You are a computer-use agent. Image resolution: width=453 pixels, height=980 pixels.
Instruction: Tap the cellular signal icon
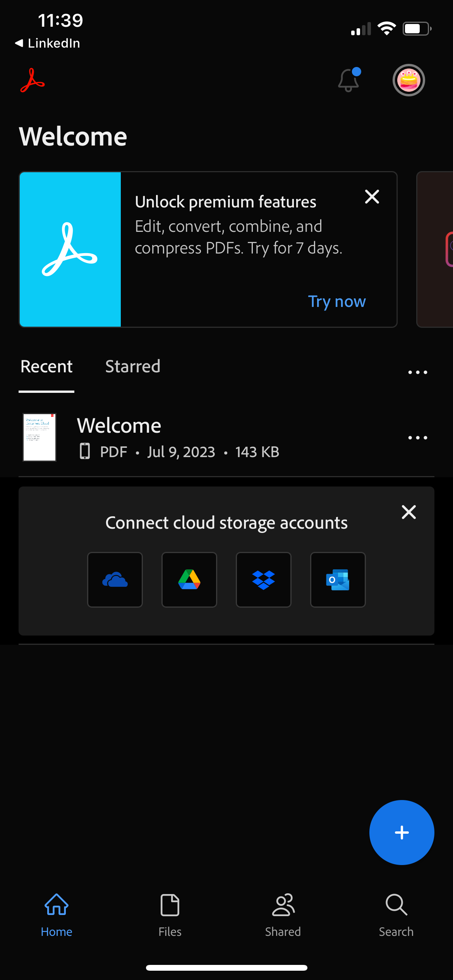click(361, 29)
